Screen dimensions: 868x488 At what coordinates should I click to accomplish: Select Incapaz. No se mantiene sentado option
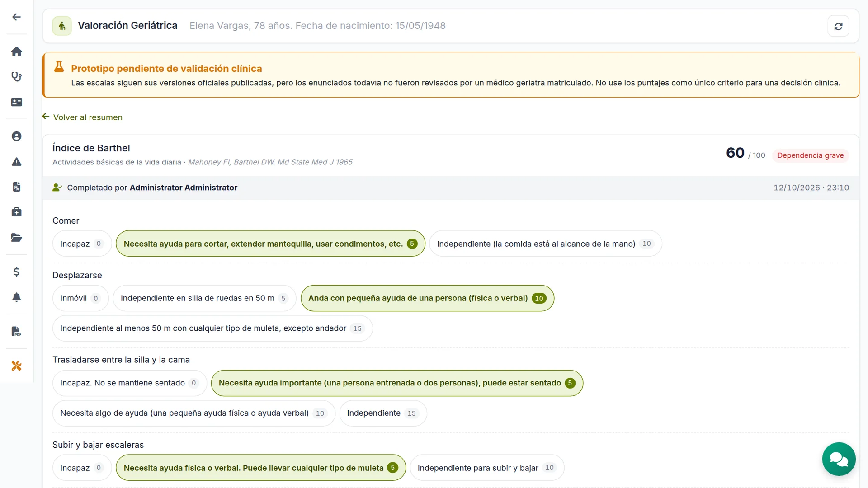tap(130, 383)
